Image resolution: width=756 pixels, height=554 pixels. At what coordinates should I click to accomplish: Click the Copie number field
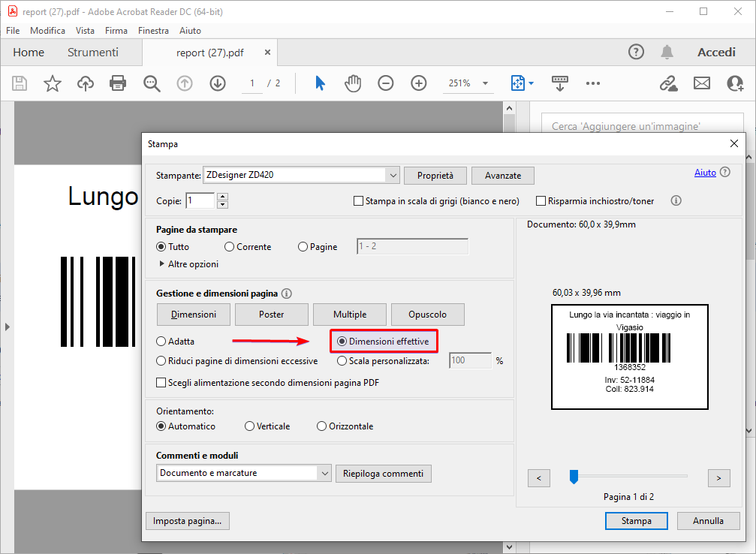click(200, 200)
